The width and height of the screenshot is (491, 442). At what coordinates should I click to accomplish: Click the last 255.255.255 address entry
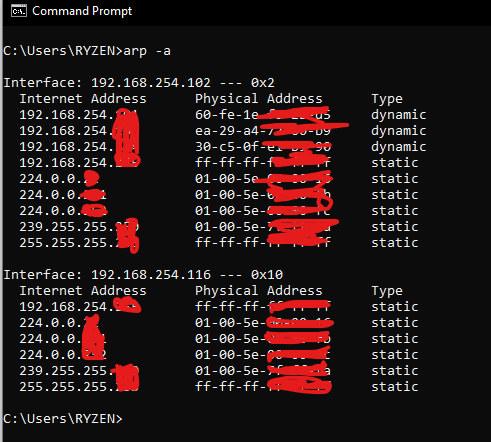click(79, 387)
